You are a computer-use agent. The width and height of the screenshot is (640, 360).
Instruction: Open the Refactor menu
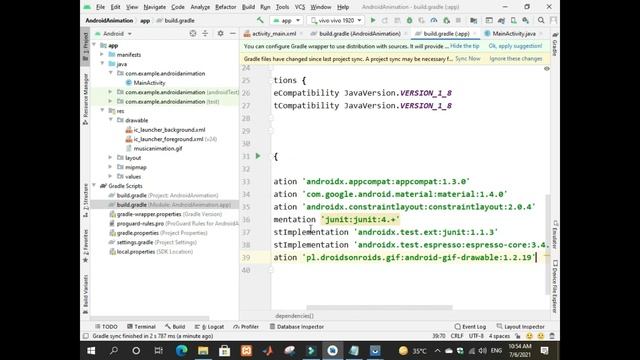pos(225,7)
